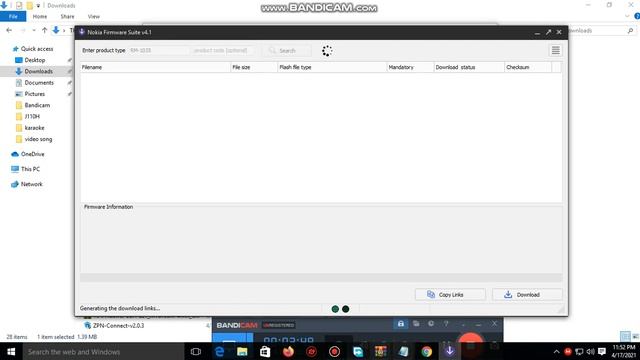Open the Action Center notifications icon
The width and height of the screenshot is (640, 360).
coord(602,351)
